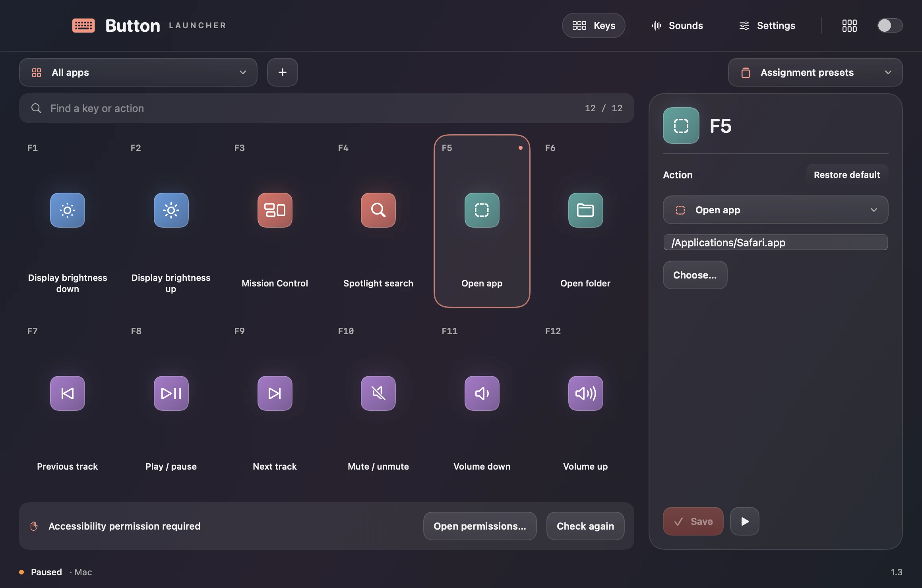
Task: Click the Accessibility permission required message
Action: 124,526
